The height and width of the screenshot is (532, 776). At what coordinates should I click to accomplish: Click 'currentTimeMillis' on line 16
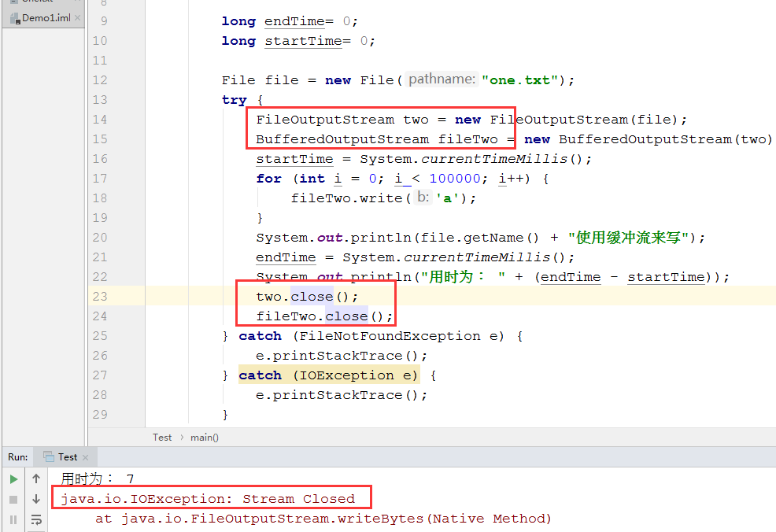point(494,159)
